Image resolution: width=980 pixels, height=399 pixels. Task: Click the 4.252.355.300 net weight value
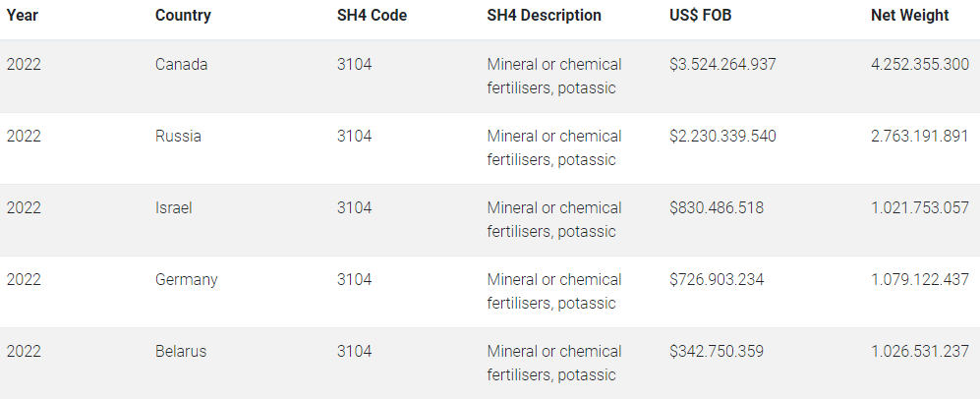(919, 65)
